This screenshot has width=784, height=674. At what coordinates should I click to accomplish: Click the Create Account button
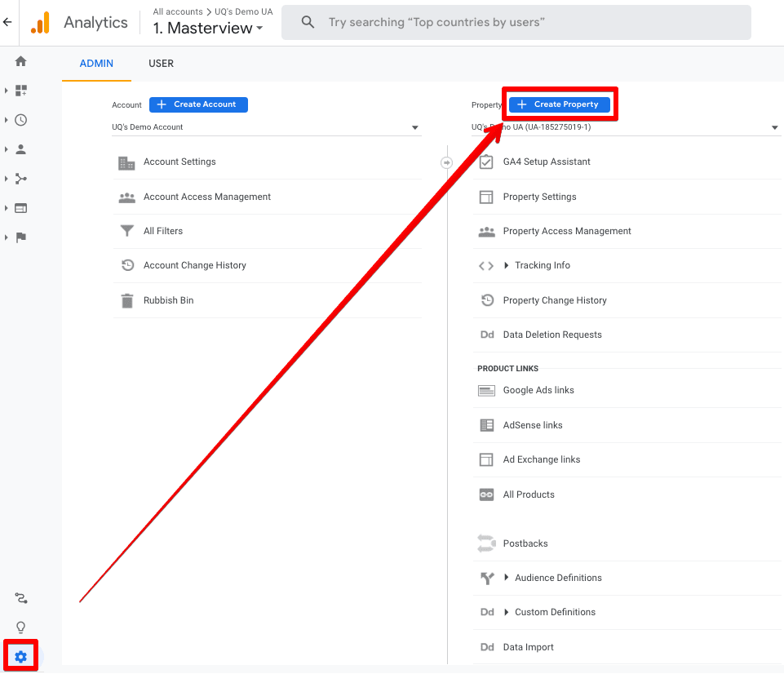point(198,104)
